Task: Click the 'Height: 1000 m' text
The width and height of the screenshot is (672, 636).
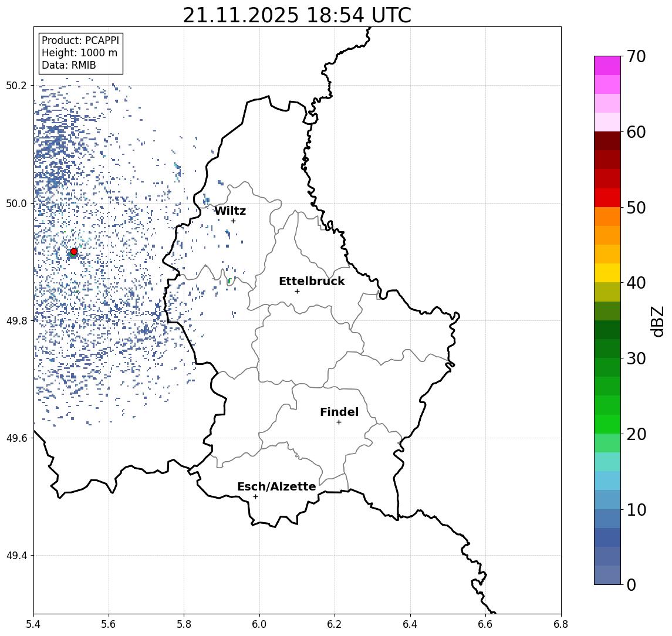Action: (79, 53)
